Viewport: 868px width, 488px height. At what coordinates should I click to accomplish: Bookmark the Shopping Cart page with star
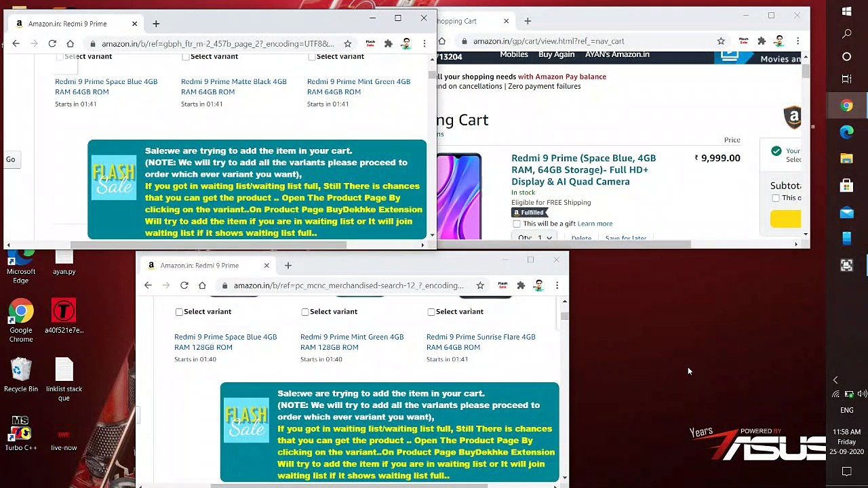pos(721,41)
